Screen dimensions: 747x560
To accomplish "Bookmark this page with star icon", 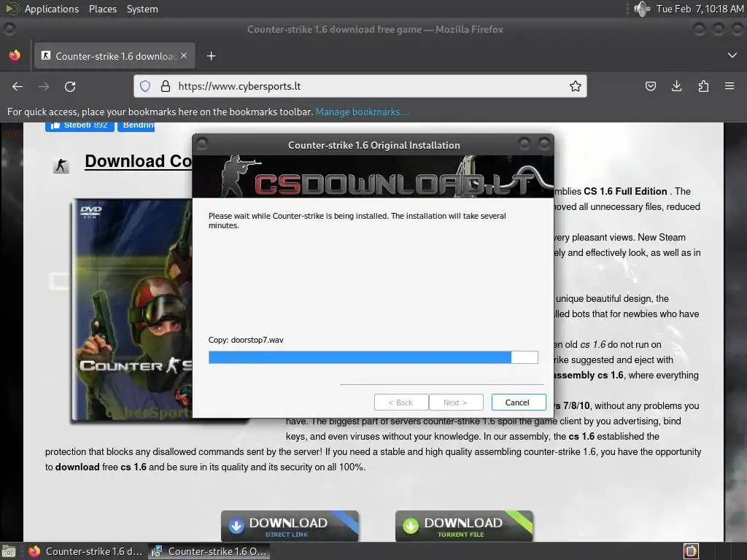I will tap(576, 86).
